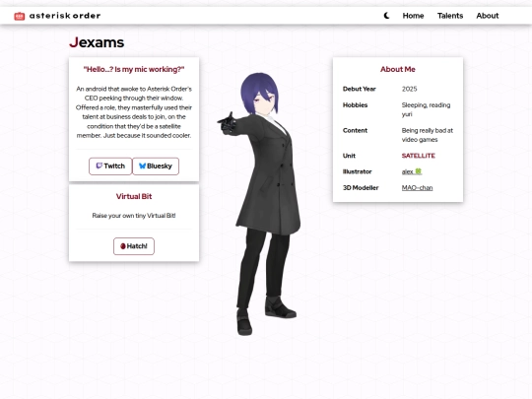Click the Hobbies value "Sleeping, reading yuri"

coord(426,109)
